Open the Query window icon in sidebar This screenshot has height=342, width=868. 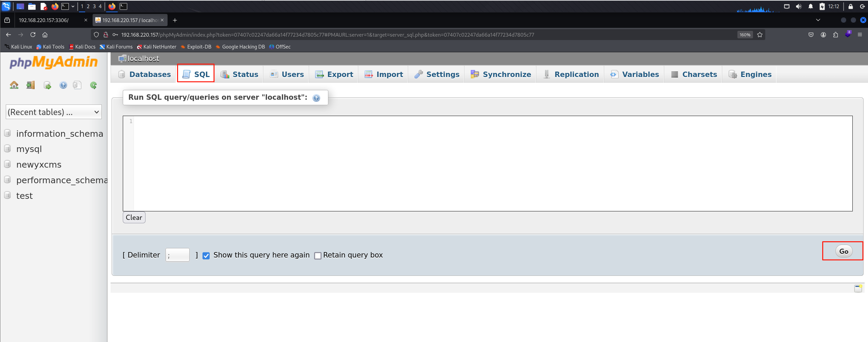point(47,85)
